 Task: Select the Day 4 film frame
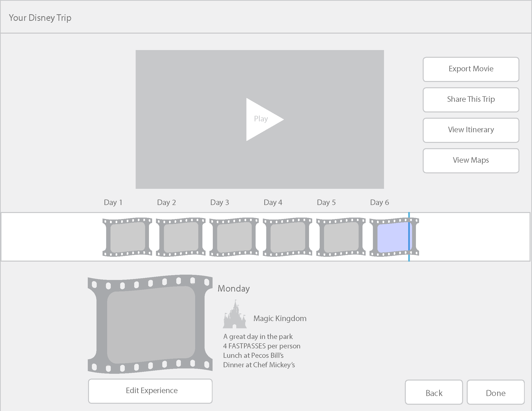tap(288, 237)
